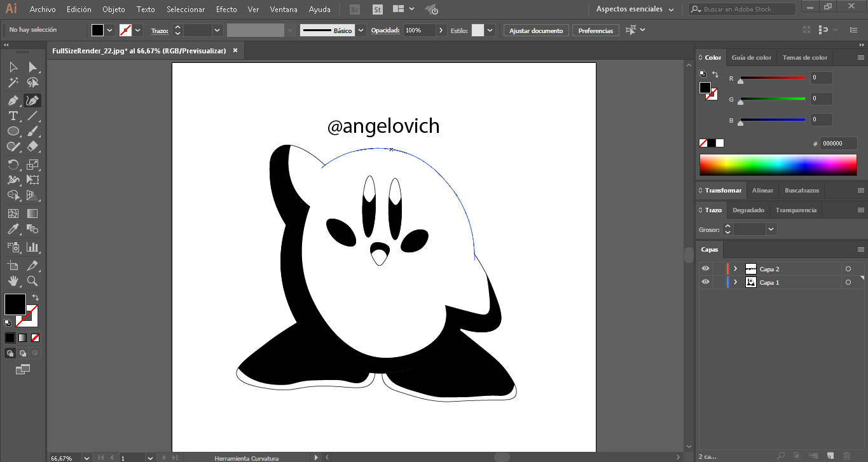Open Adobe Bridge via Br icon
This screenshot has height=462, width=868.
(356, 10)
